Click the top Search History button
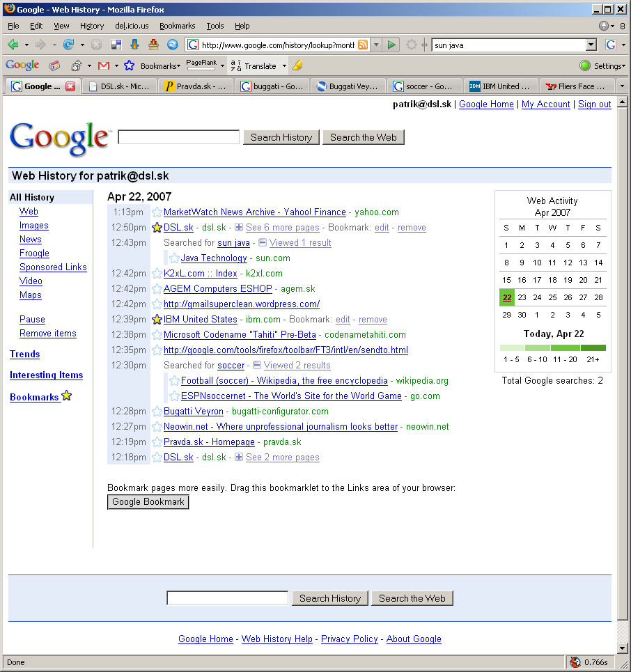The image size is (631, 672). (x=281, y=137)
